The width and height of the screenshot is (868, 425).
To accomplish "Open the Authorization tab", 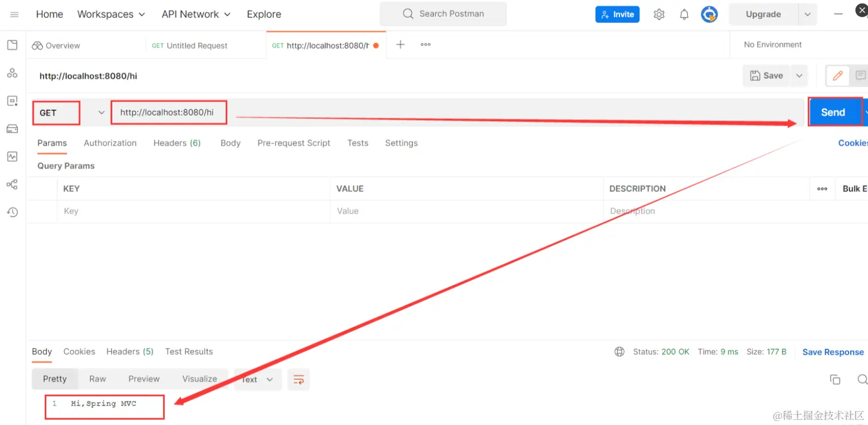I will coord(110,143).
